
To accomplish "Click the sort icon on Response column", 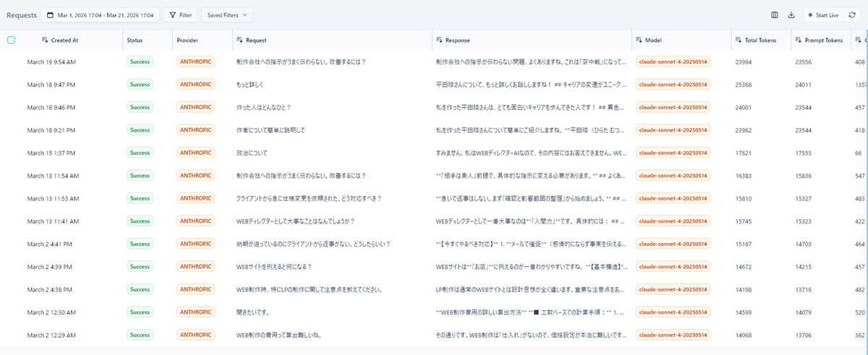I will (439, 40).
